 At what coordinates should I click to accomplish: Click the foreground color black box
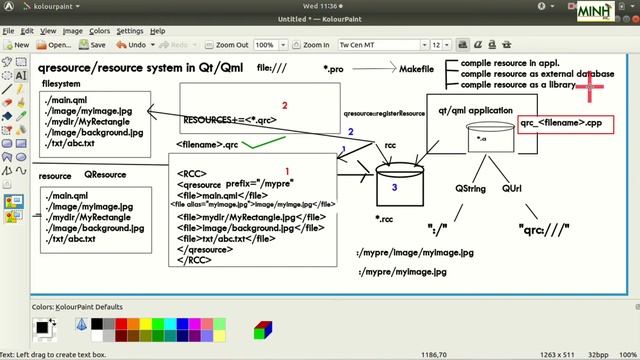coord(42,327)
